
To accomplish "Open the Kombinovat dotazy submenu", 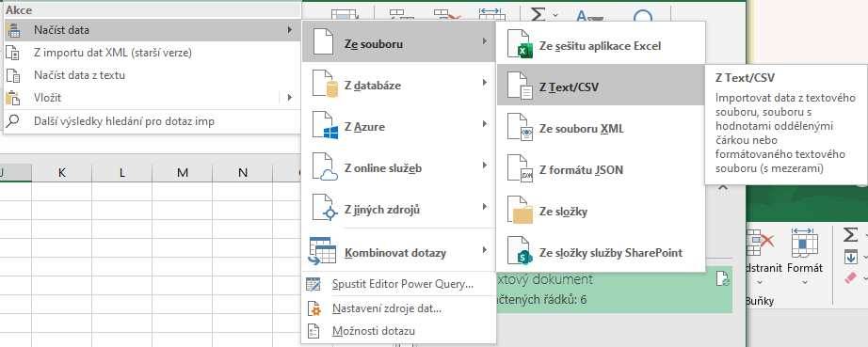I will point(398,252).
